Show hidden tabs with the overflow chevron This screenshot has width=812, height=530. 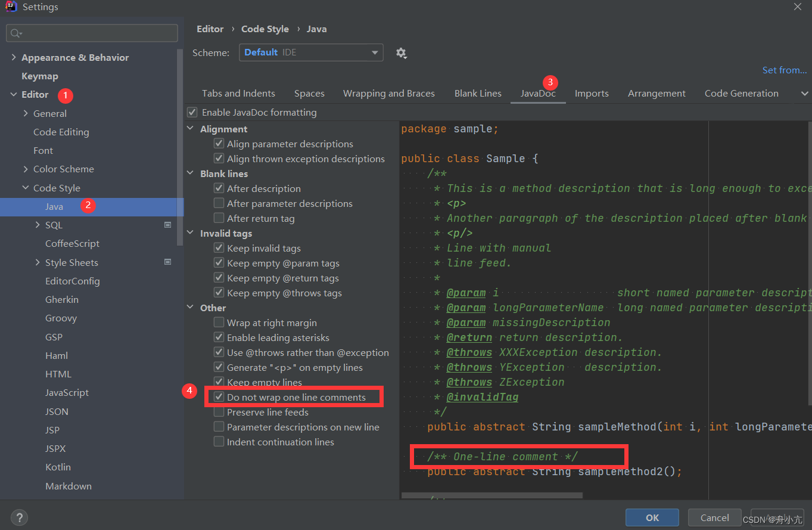(x=805, y=94)
